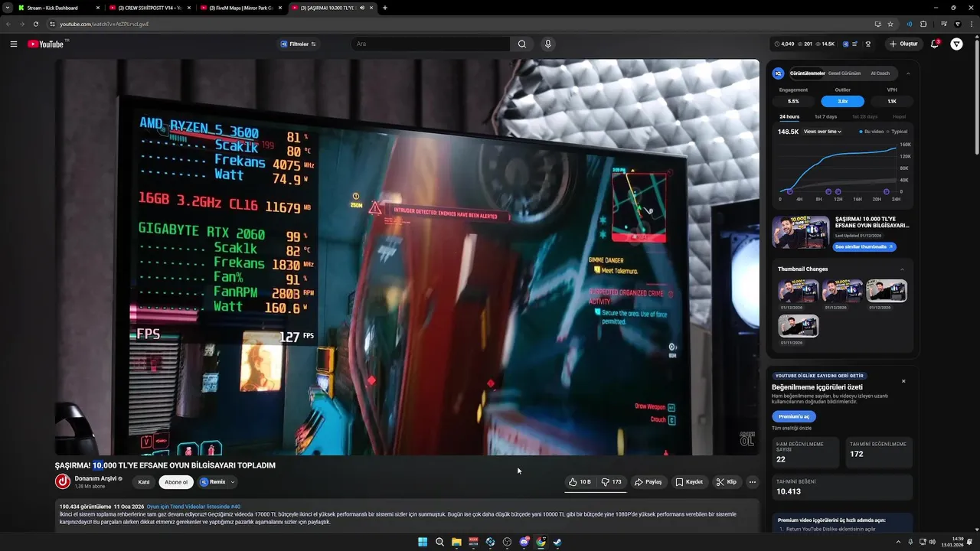Open the Chrome taskbar icon

[x=541, y=542]
